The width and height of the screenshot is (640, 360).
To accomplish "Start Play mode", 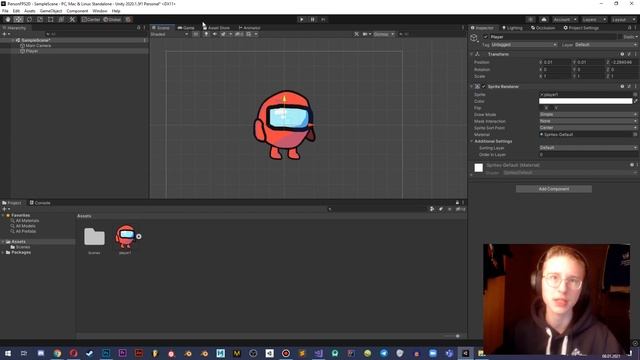I will pyautogui.click(x=302, y=20).
